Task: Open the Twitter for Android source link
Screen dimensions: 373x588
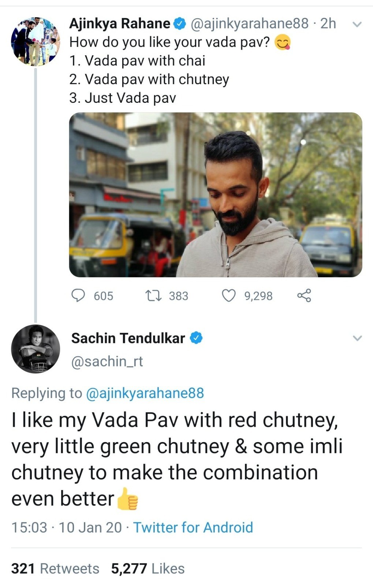Action: pos(193,527)
